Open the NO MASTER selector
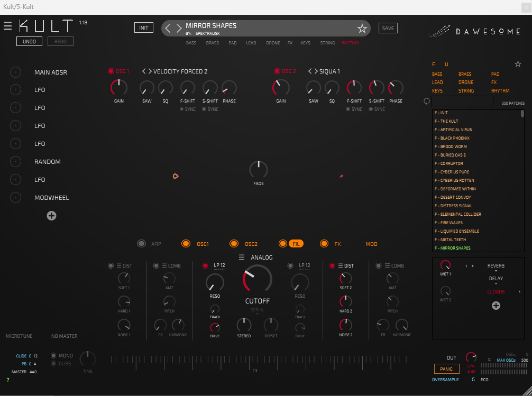The height and width of the screenshot is (396, 532). click(x=65, y=336)
